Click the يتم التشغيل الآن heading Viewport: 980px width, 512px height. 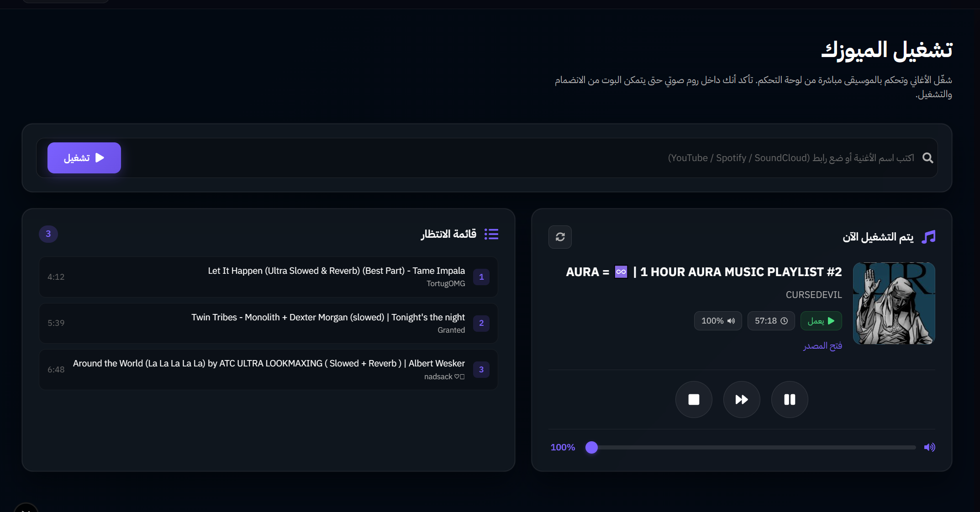pos(878,237)
